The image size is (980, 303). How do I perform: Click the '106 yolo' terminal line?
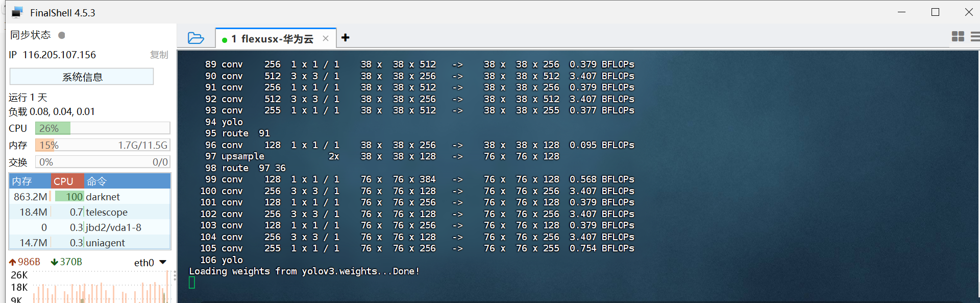click(222, 260)
